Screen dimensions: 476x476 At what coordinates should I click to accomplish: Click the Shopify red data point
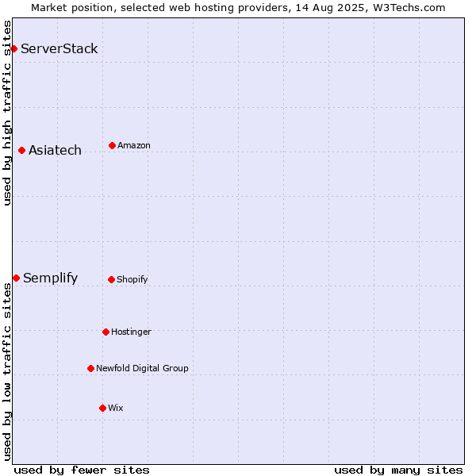point(111,279)
